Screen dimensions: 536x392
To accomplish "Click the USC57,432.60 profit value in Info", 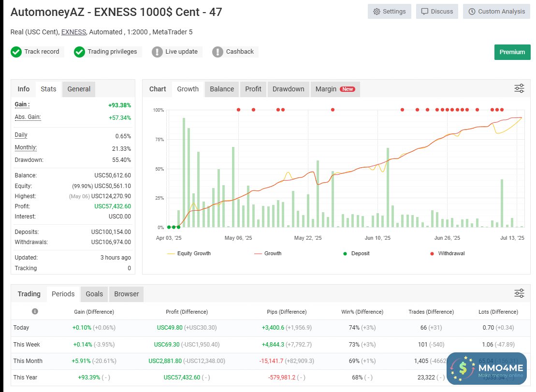I will click(113, 206).
